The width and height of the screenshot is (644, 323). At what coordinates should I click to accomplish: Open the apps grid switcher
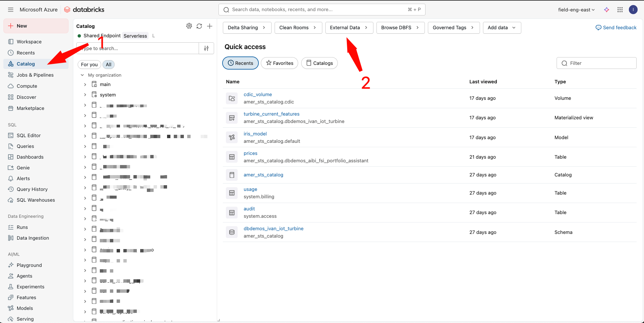[620, 10]
